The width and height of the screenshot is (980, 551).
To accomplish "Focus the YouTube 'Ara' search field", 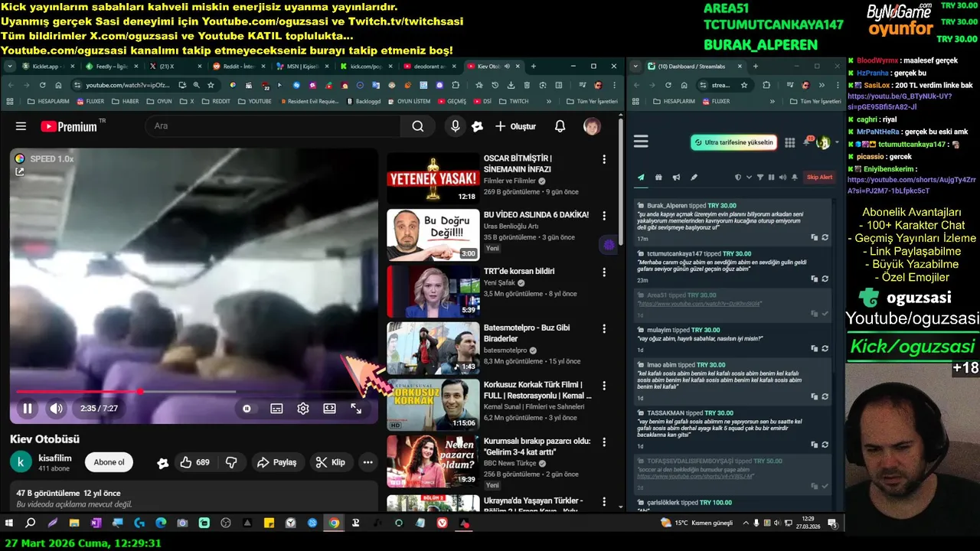I will tap(272, 126).
